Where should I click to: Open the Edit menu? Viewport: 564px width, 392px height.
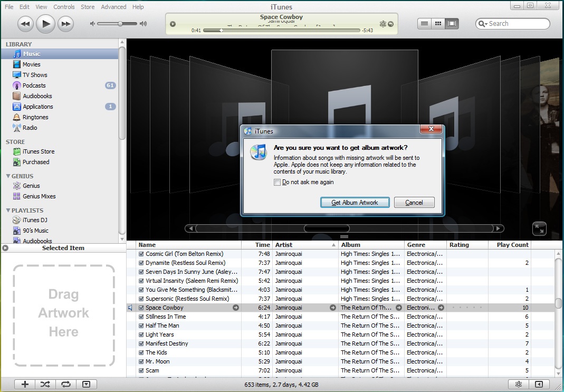pyautogui.click(x=24, y=7)
